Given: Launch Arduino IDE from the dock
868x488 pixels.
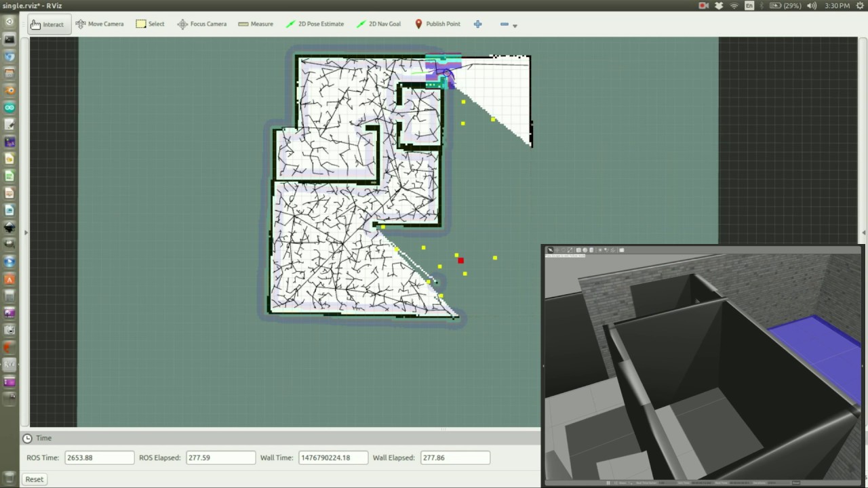Looking at the screenshot, I should click(x=9, y=108).
